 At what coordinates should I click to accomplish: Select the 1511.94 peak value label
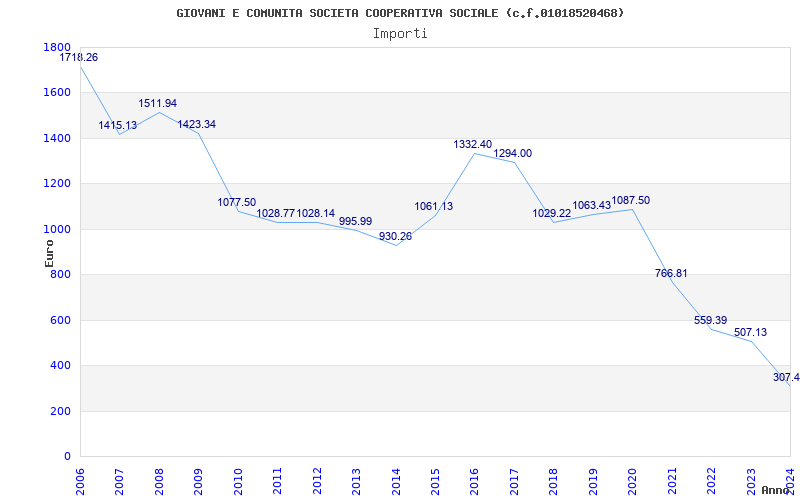point(158,103)
